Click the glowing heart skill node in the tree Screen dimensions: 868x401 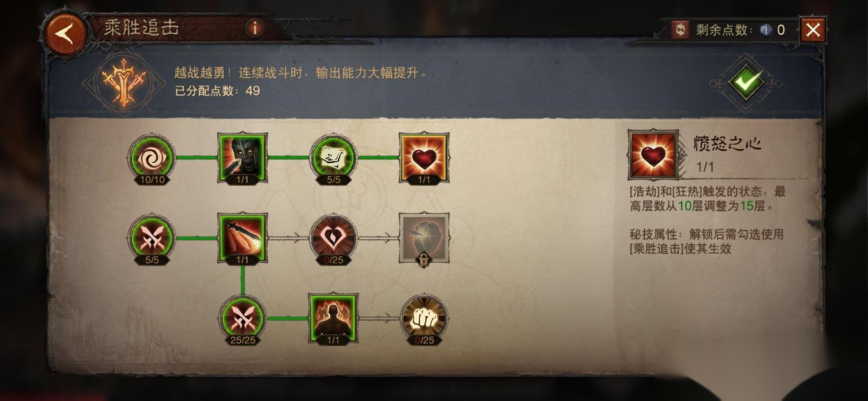click(424, 158)
